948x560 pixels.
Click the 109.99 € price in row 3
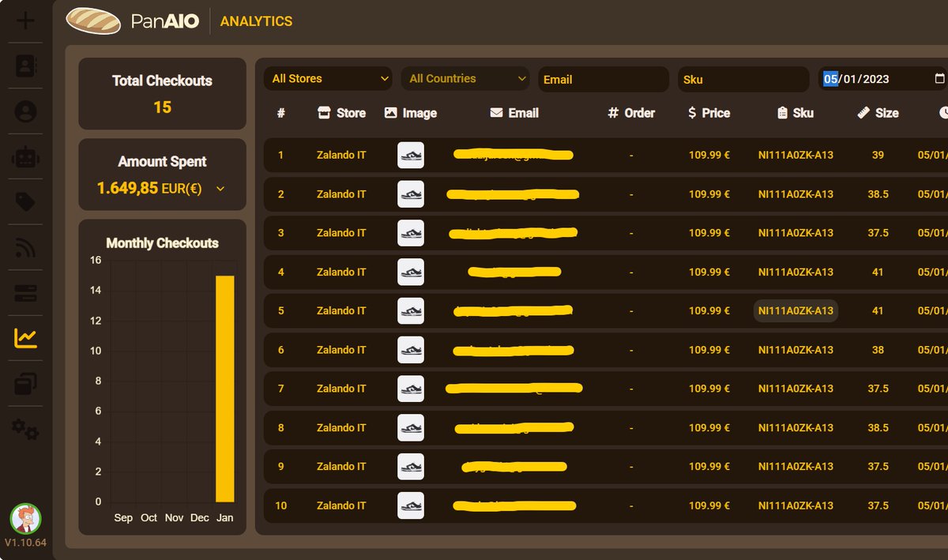coord(709,233)
